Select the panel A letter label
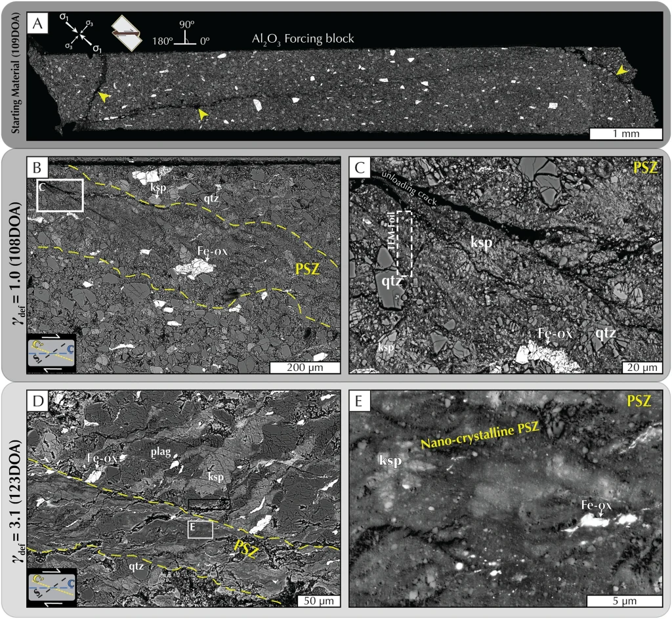Viewport: 672px width, 619px height. [37, 24]
